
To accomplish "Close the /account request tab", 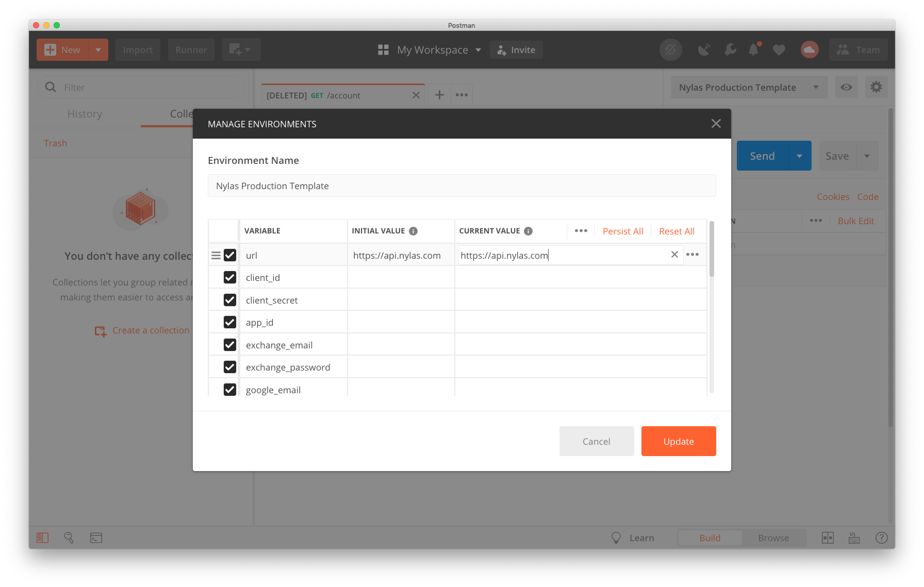I will pos(416,95).
